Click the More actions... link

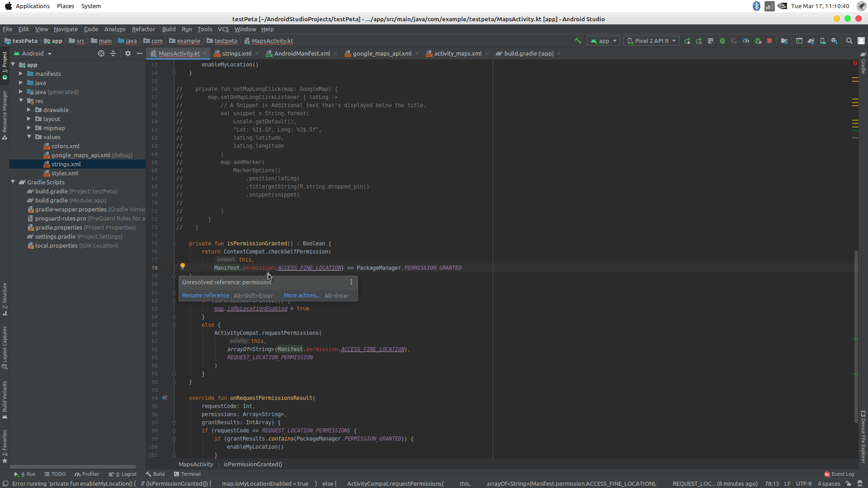302,296
